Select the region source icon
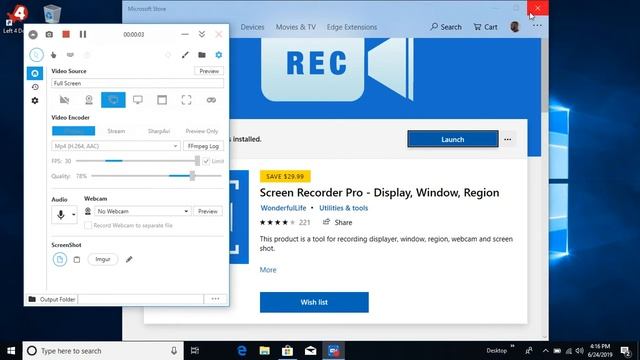Viewport: 640px width, 360px height. tap(187, 100)
